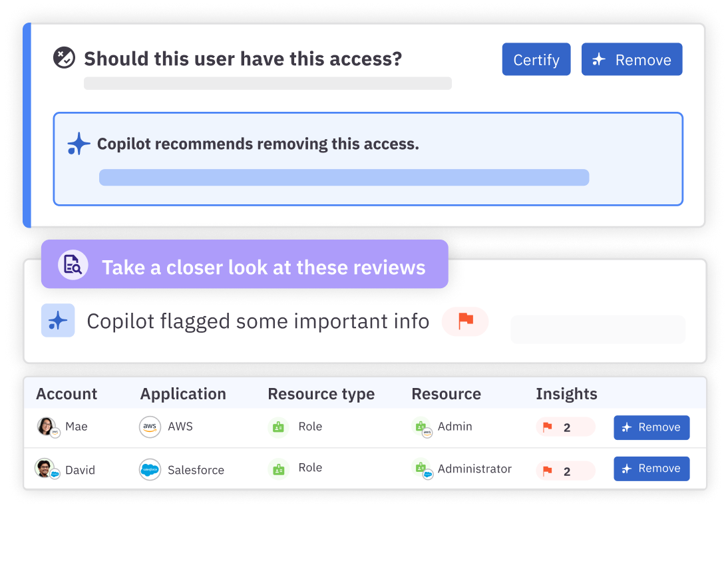Open David's insights flag badge
This screenshot has height=571, width=728.
[564, 471]
